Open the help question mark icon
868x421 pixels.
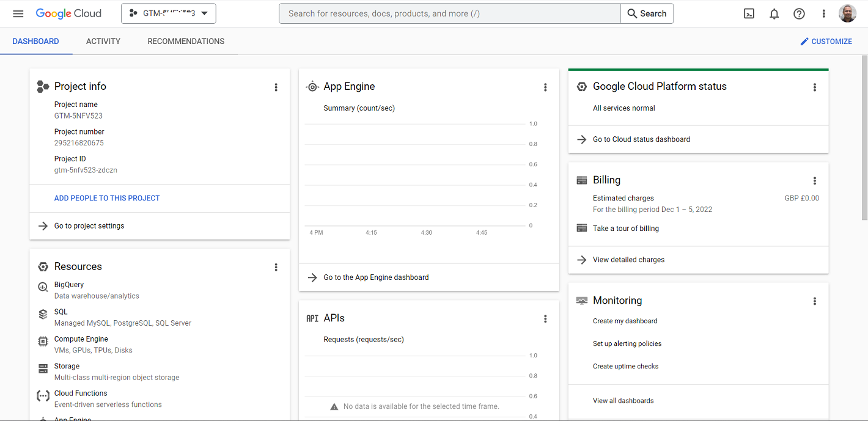pyautogui.click(x=799, y=13)
